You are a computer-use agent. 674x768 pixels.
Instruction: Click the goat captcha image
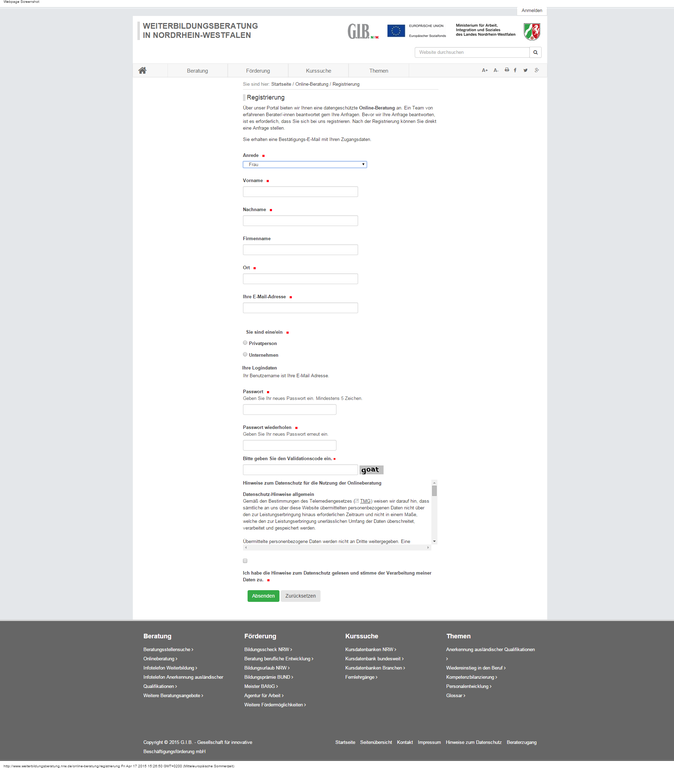[x=371, y=470]
